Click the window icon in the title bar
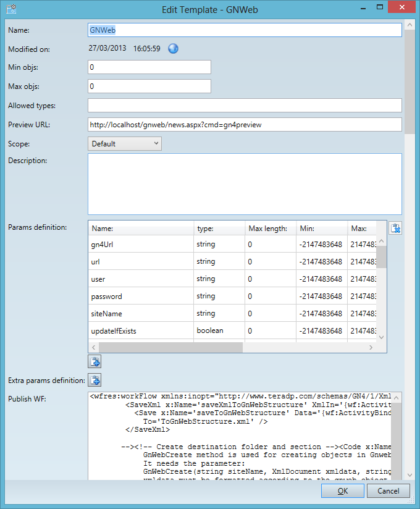This screenshot has height=509, width=420. pyautogui.click(x=11, y=9)
